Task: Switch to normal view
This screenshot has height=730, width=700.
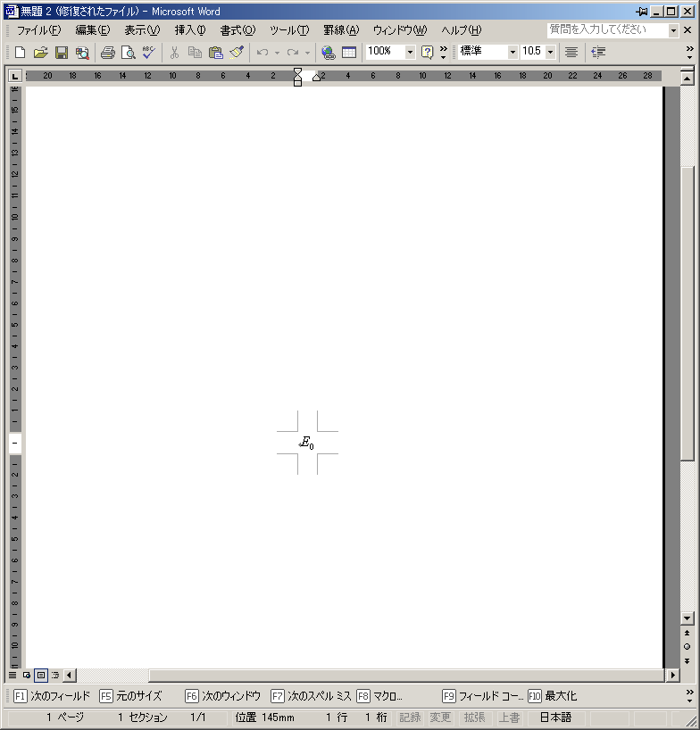Action: coord(12,675)
